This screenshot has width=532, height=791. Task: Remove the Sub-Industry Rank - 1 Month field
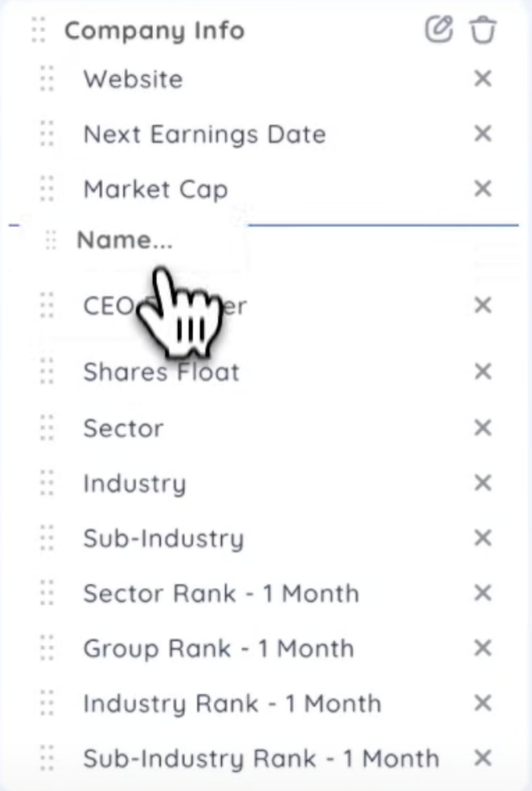[x=483, y=758]
